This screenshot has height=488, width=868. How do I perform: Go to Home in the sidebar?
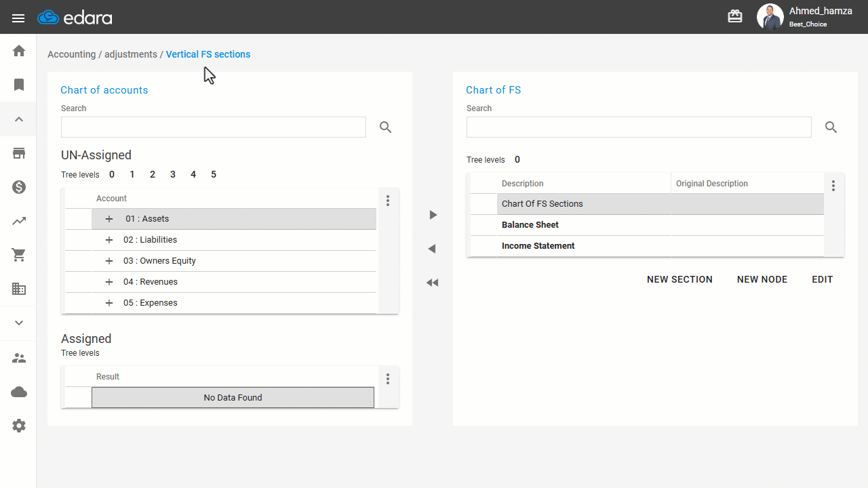click(19, 51)
